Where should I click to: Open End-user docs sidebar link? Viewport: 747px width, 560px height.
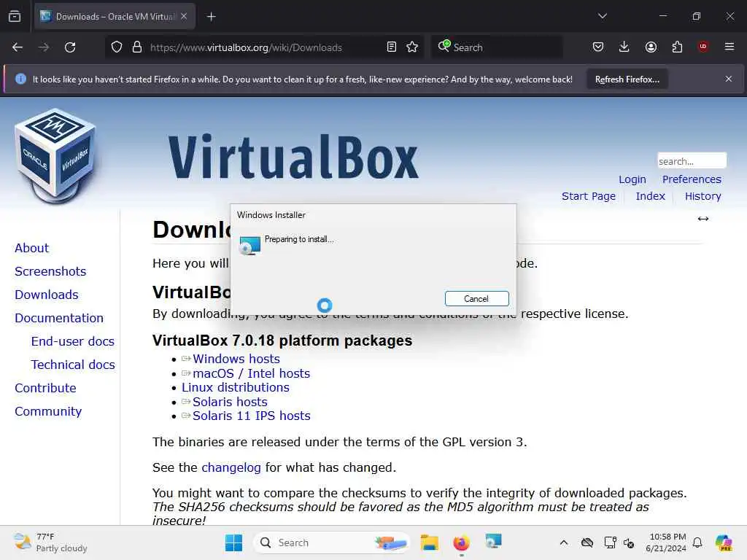tap(72, 341)
